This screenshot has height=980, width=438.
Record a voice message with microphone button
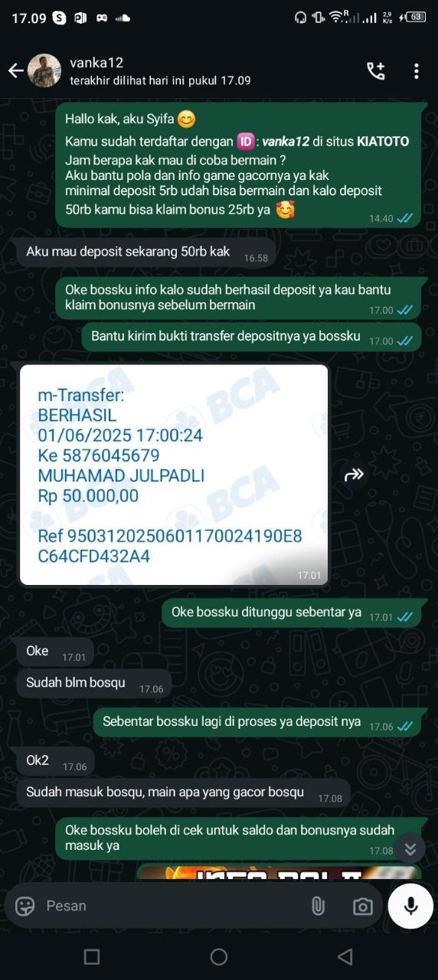[411, 906]
